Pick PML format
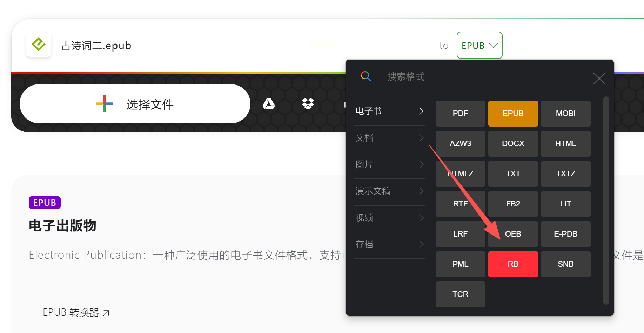The width and height of the screenshot is (644, 333). pos(461,264)
